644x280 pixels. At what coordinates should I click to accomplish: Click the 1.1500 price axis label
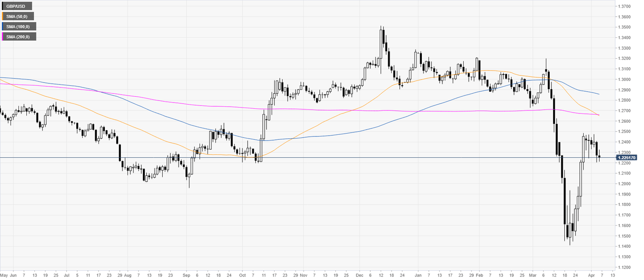tap(623, 236)
